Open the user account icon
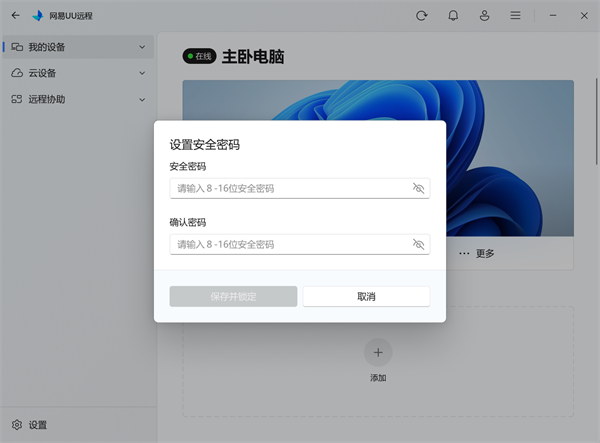This screenshot has width=600, height=443. (x=484, y=16)
